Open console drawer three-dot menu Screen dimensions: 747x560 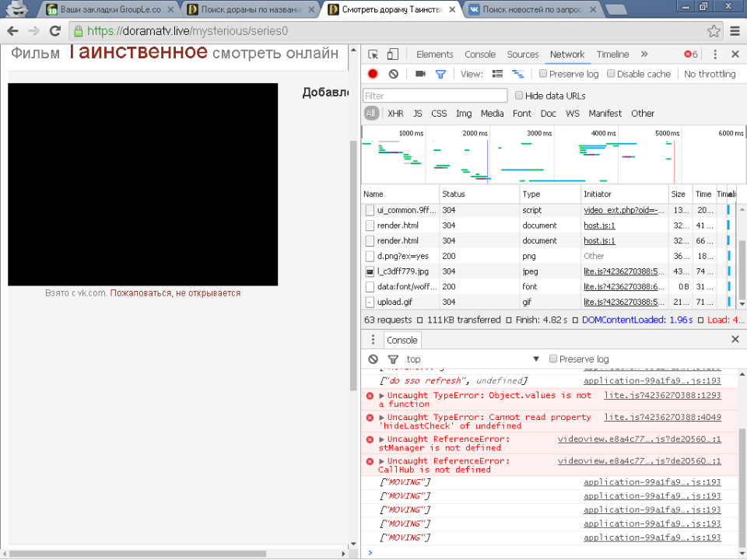pyautogui.click(x=373, y=340)
